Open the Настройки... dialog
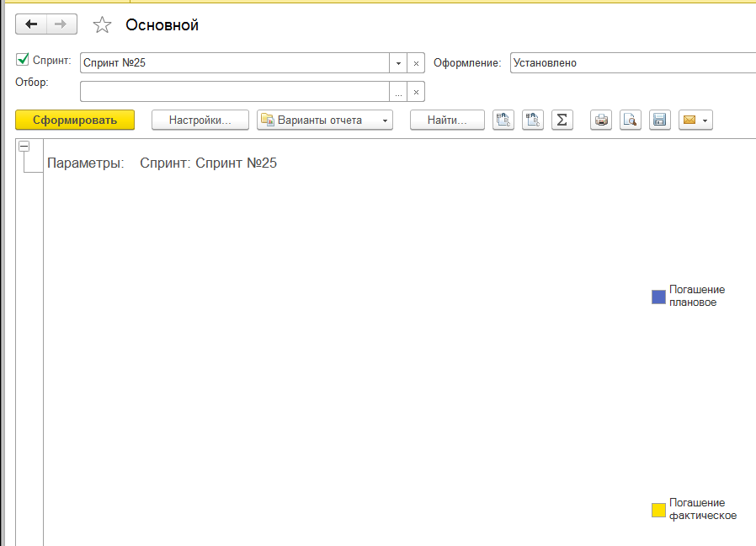Screen dimensions: 756x546 pyautogui.click(x=200, y=120)
